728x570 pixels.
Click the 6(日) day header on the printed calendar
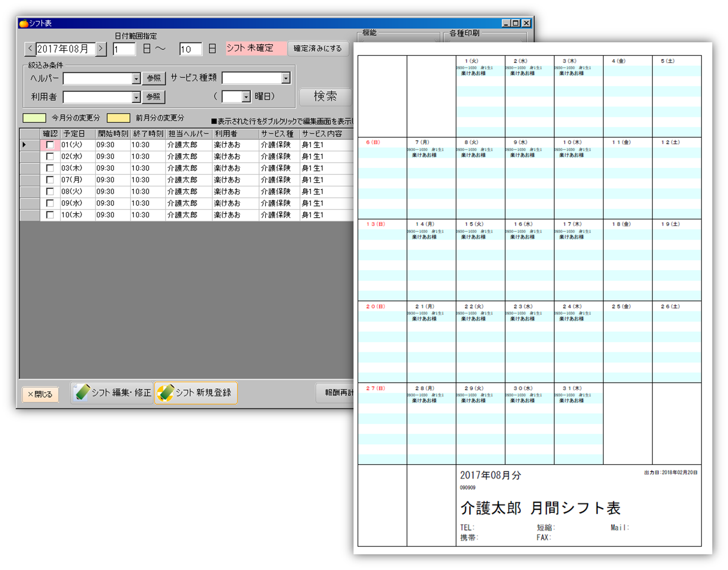(x=373, y=142)
